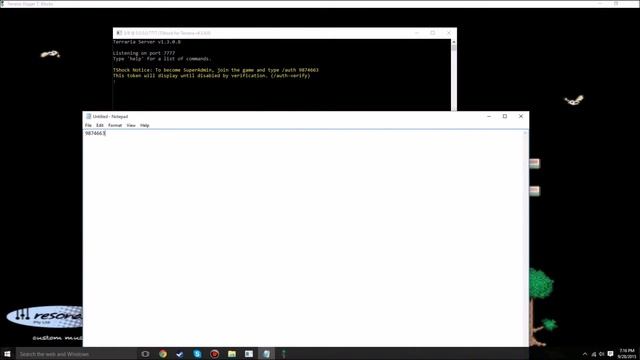Click the server console window title icon
This screenshot has height=360, width=640.
(x=119, y=33)
